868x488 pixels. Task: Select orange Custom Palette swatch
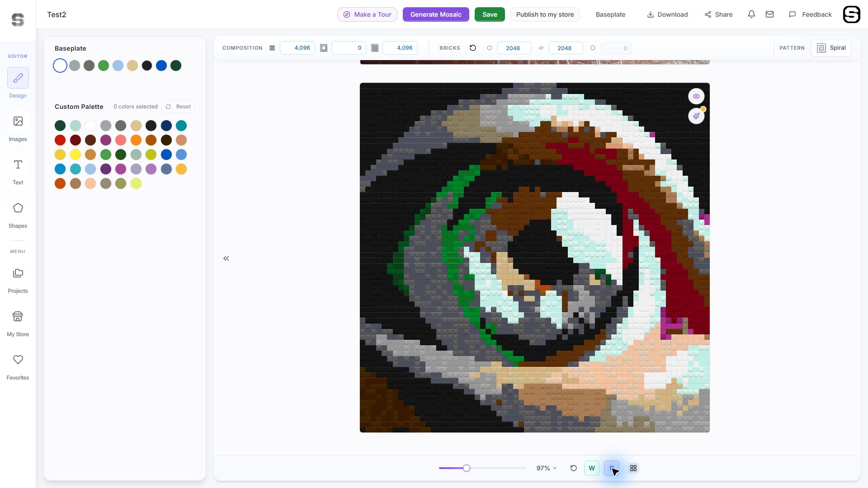(136, 140)
